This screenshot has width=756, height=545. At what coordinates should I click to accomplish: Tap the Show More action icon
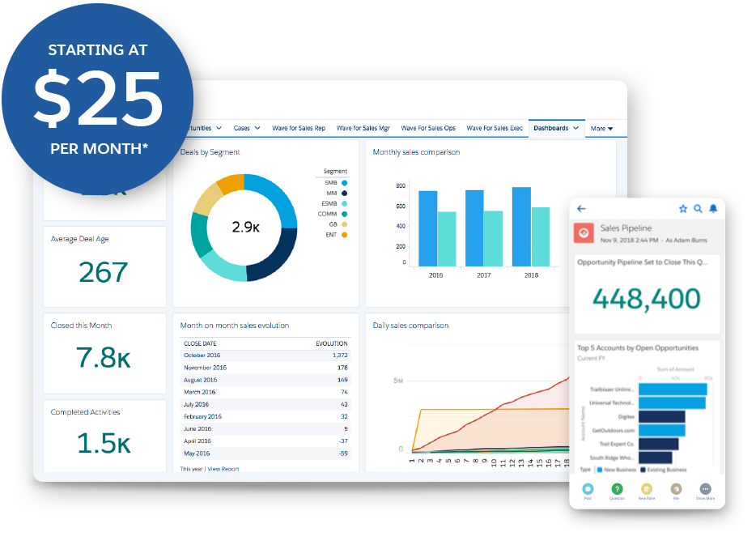[x=705, y=489]
